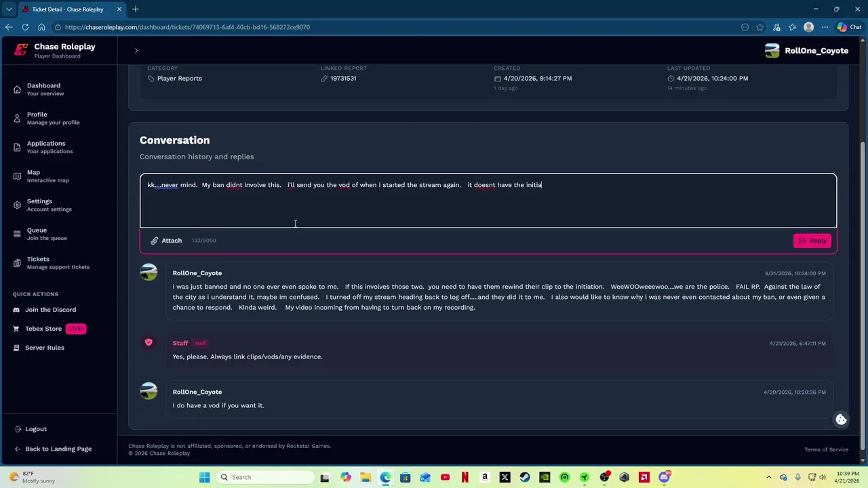This screenshot has height=488, width=868.
Task: Open Discord from taskbar
Action: tap(665, 477)
